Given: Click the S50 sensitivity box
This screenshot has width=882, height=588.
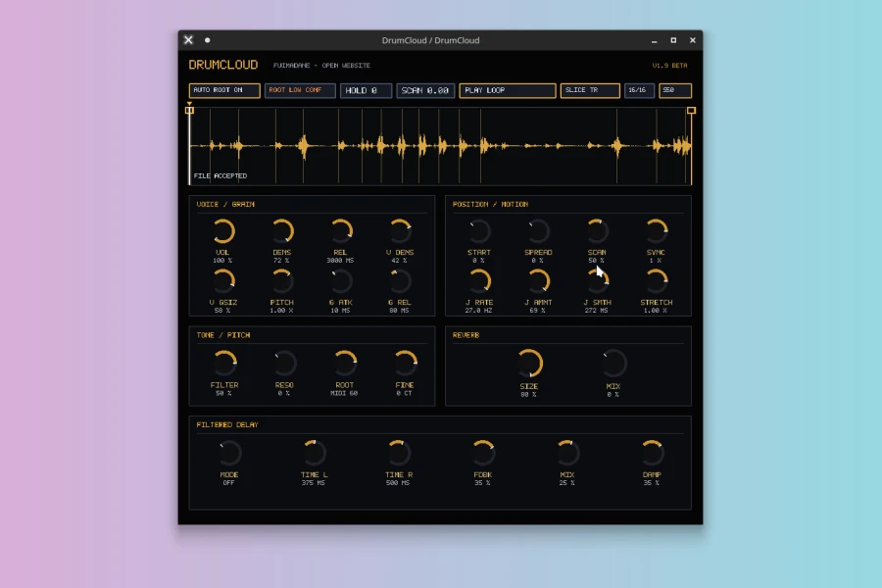Looking at the screenshot, I should pos(675,90).
